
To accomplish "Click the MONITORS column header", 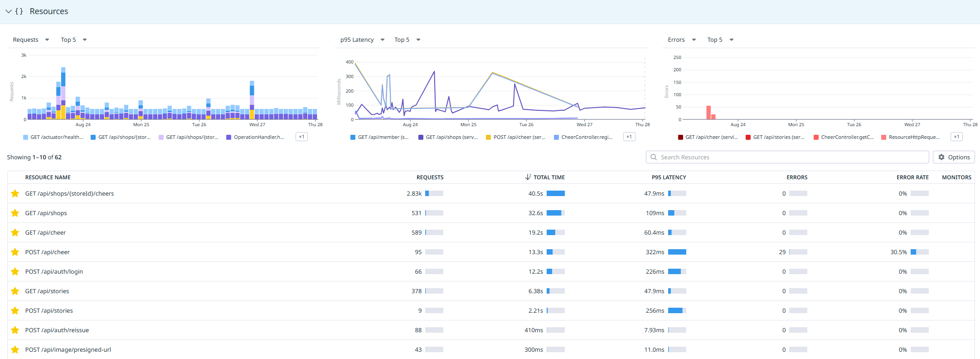I will (956, 177).
